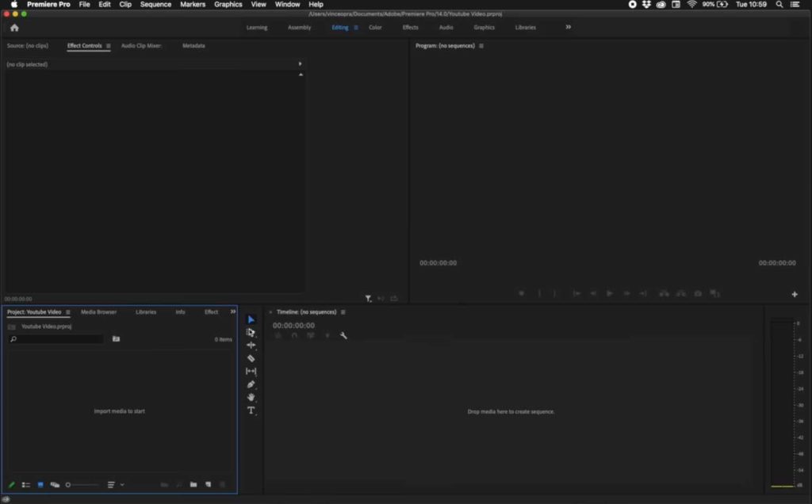The height and width of the screenshot is (504, 812).
Task: Toggle project writable green pencil icon
Action: (x=11, y=485)
